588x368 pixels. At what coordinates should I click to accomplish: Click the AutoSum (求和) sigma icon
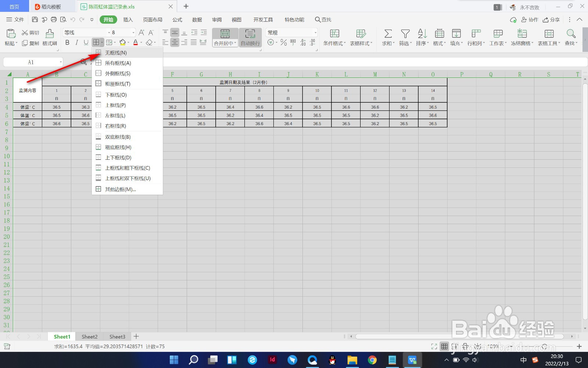388,34
